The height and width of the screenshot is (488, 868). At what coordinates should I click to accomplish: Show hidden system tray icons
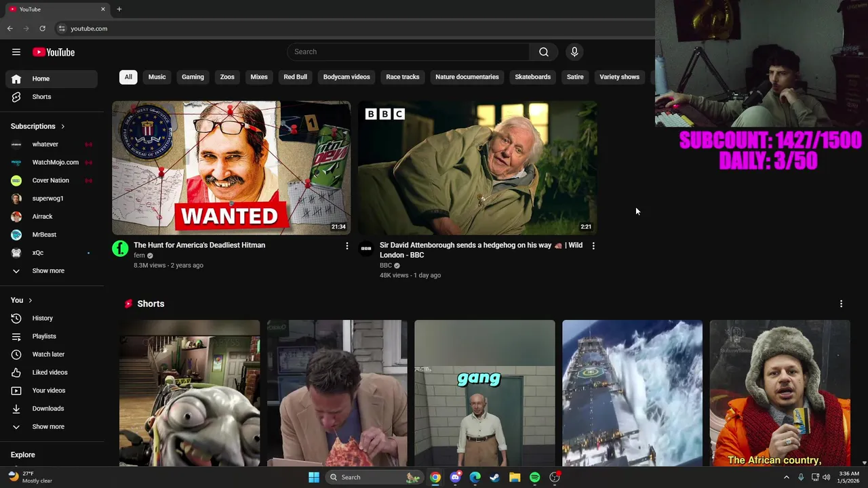pyautogui.click(x=787, y=477)
